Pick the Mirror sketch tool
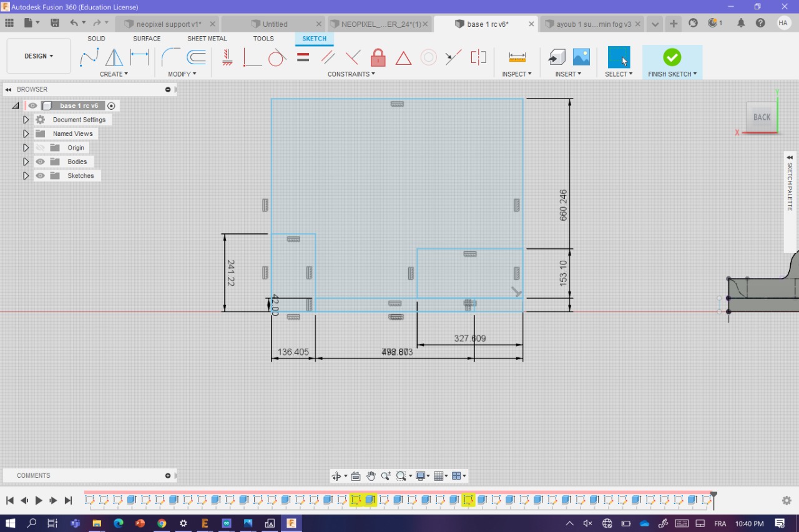Screen dimensions: 799x532 [114, 57]
